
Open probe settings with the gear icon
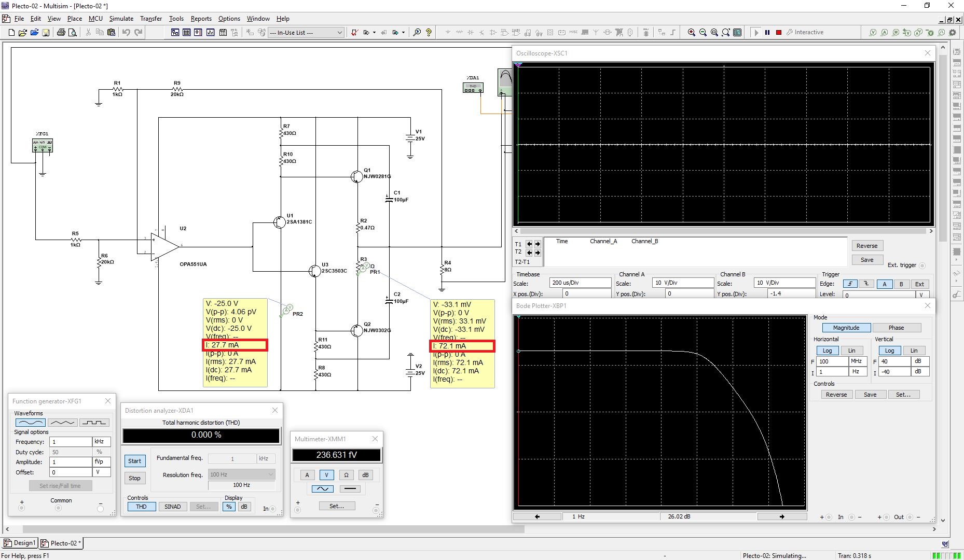pos(953,32)
